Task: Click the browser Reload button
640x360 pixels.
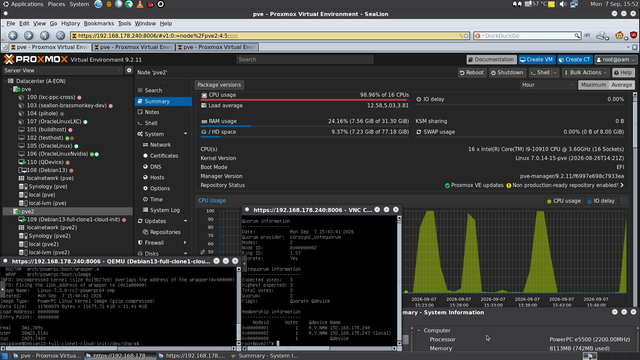Action: click(44, 36)
